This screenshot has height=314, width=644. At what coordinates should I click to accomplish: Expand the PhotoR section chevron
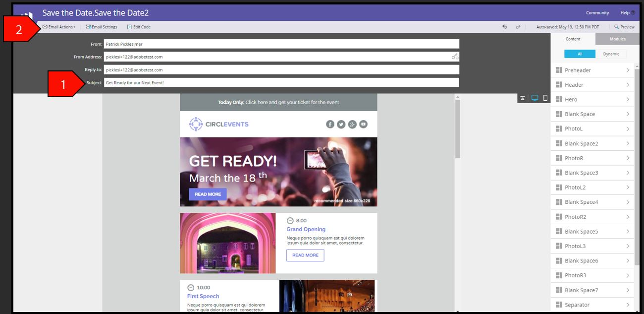click(628, 158)
